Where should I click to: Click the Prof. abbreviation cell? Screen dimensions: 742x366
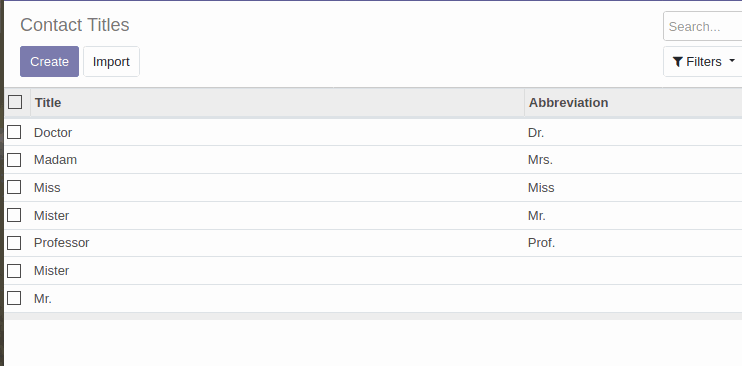coord(541,243)
